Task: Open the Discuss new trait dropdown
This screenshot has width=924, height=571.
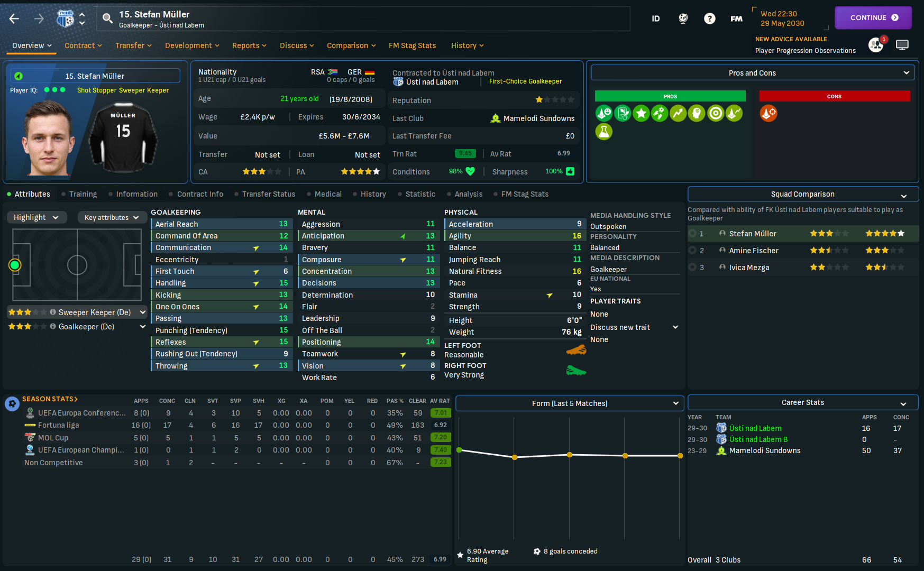Action: (635, 327)
